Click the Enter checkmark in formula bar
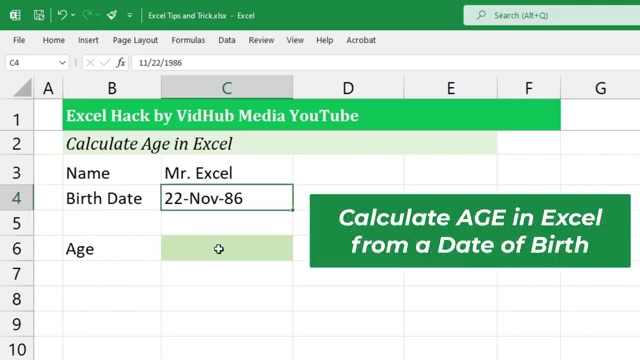 [x=105, y=63]
